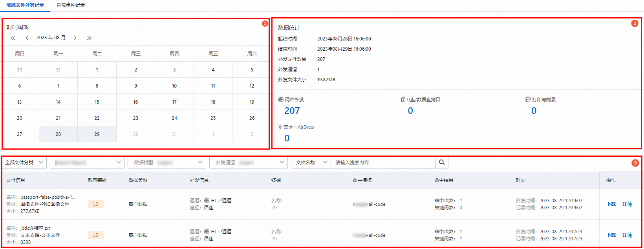
Task: Go to previous year in calendar
Action: (13, 38)
